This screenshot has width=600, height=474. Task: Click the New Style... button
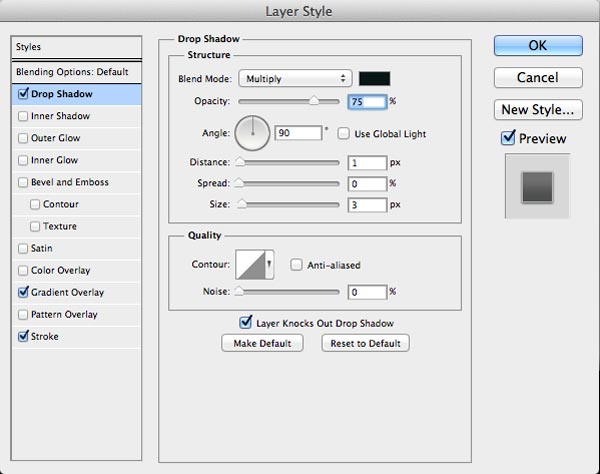(538, 110)
